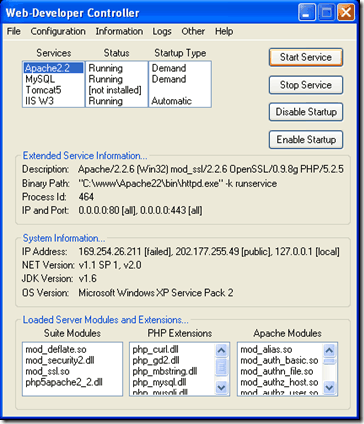Viewport: 364px width, 424px height.
Task: Click Apache Modules scroll down arrow
Action: (x=329, y=387)
